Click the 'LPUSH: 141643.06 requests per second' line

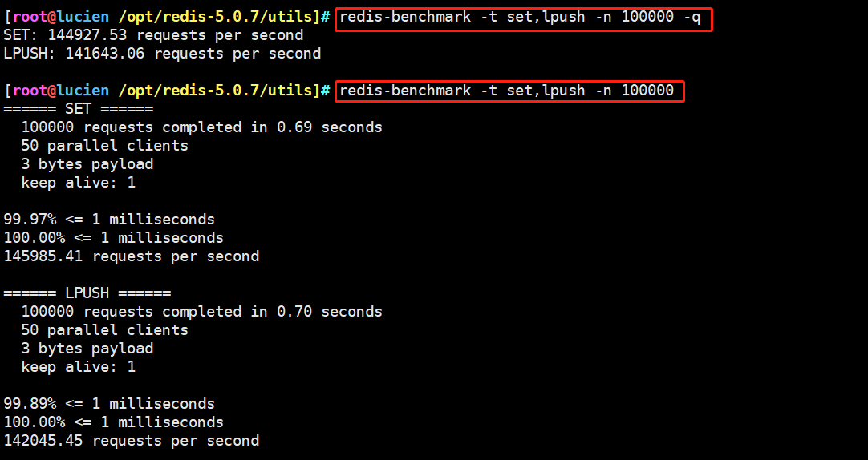tap(162, 54)
